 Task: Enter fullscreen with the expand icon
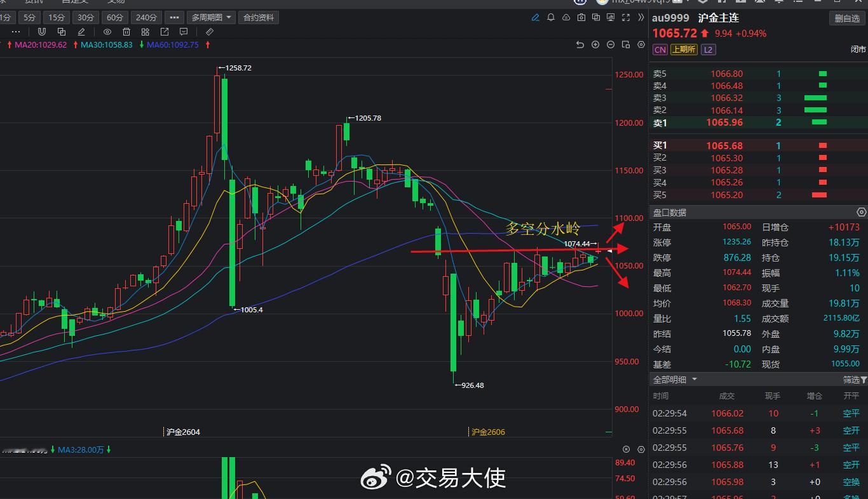[627, 18]
